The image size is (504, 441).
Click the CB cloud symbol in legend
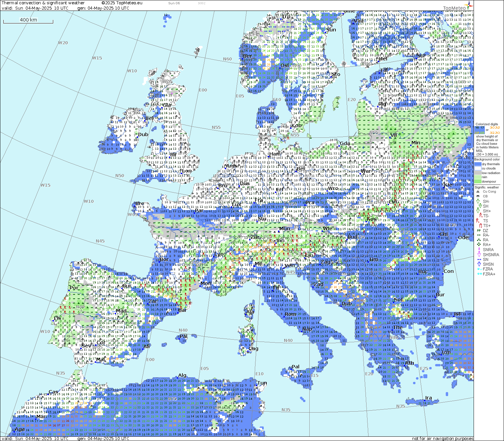pyautogui.click(x=478, y=196)
